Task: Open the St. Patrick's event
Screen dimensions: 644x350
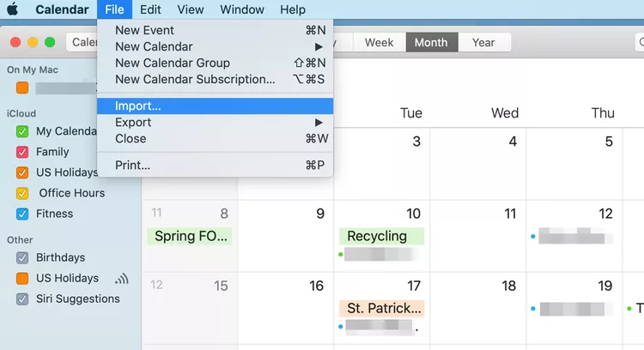Action: pos(381,308)
